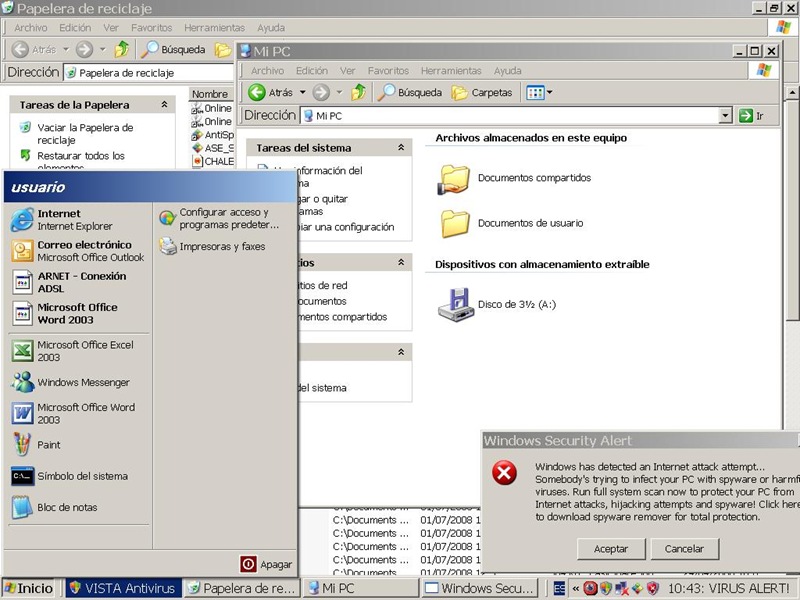Expand the Dirección address dropdown in Mi PC
Viewport: 800px width, 600px height.
pyautogui.click(x=726, y=116)
